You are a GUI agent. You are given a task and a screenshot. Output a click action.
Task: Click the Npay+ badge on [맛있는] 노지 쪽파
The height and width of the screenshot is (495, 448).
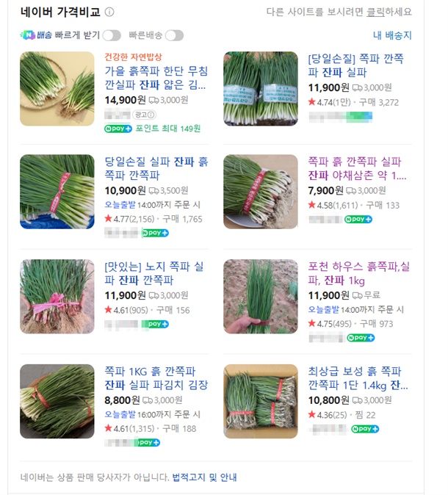point(155,324)
